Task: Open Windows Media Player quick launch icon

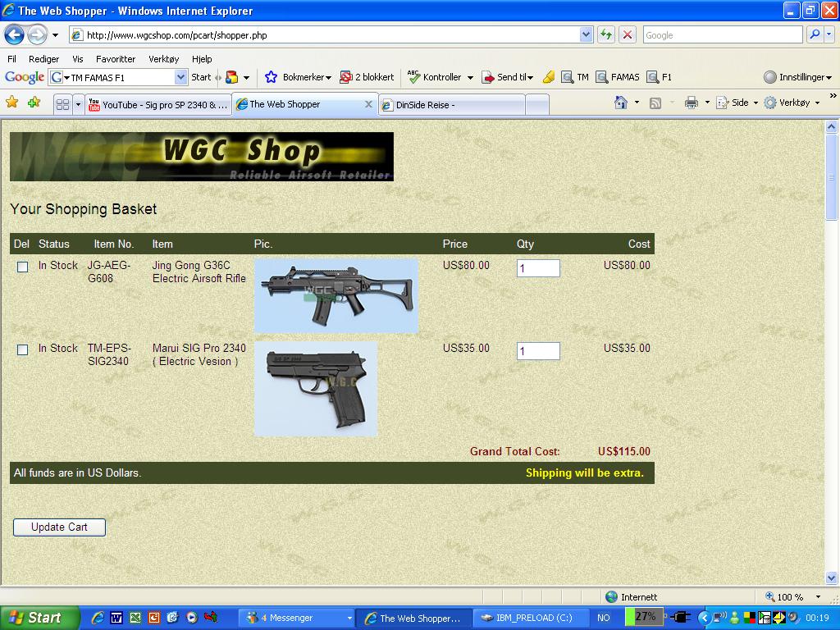Action: [x=192, y=618]
